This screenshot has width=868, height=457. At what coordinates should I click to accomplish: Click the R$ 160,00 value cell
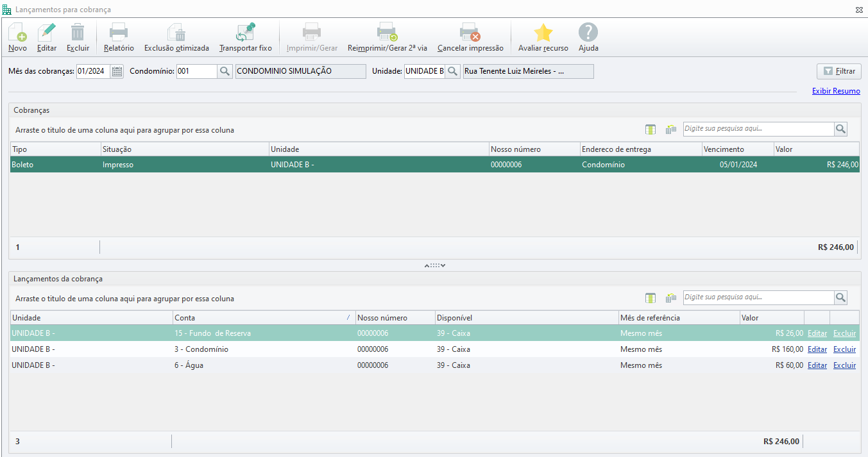click(x=772, y=349)
